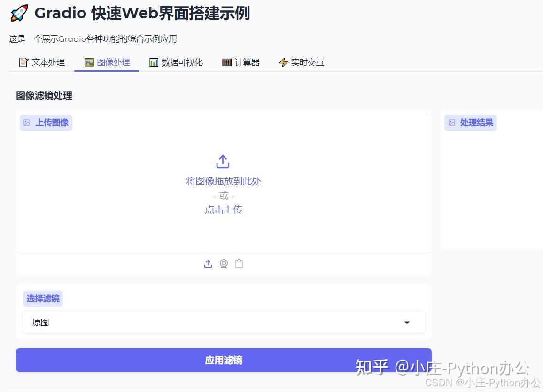Click the dropdown arrow of the filter selector

coord(407,323)
